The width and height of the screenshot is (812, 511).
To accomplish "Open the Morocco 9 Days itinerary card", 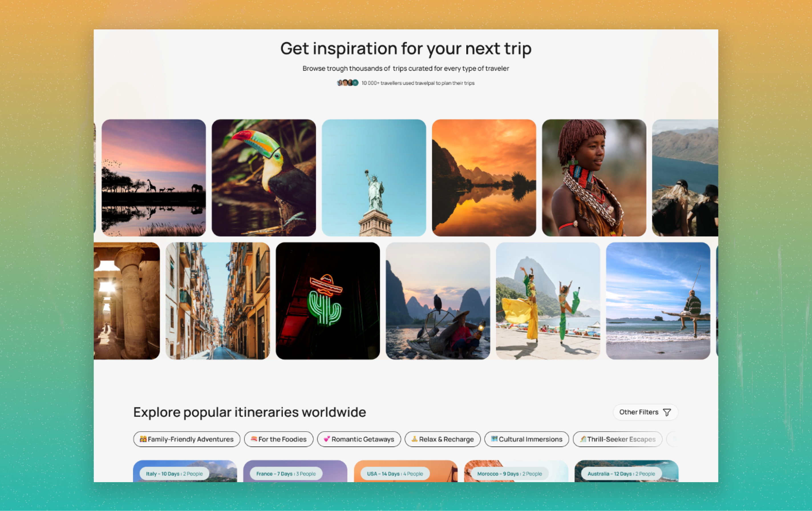I will click(516, 471).
